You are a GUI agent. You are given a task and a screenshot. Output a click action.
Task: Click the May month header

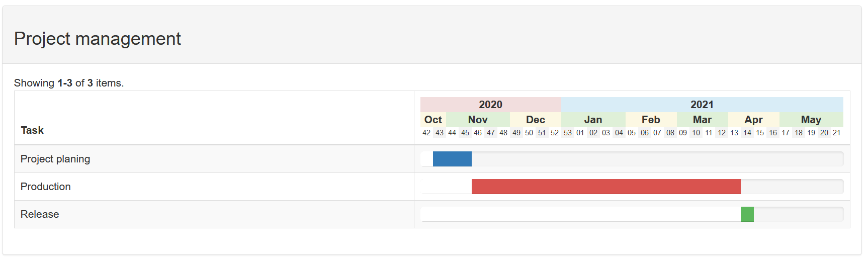tap(811, 120)
